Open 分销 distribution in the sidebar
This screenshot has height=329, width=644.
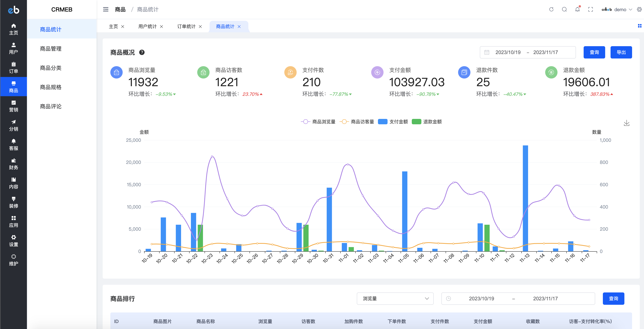click(13, 125)
